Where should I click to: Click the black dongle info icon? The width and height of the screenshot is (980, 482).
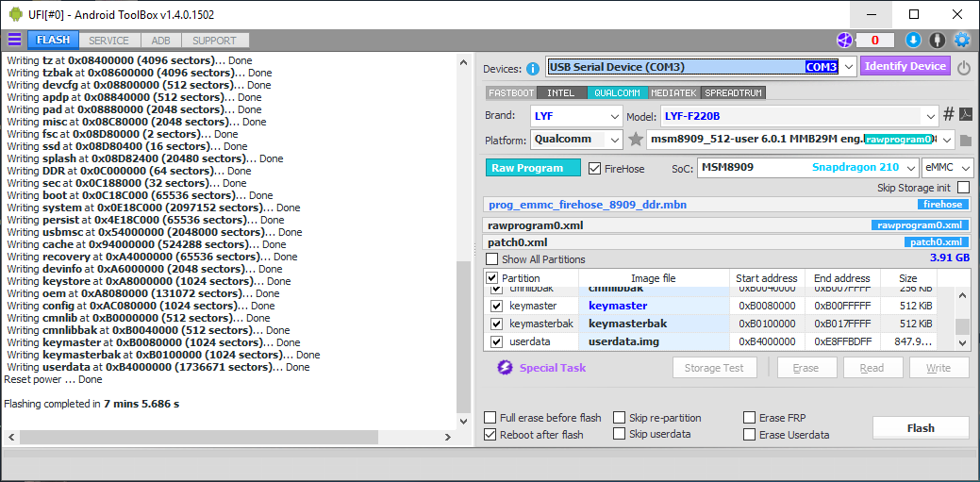coord(937,40)
